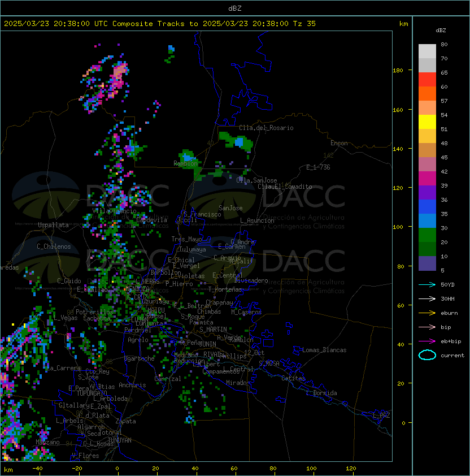This screenshot has height=476, width=470.
Task: Click the 'Ugarteche' map label
Action: (x=140, y=358)
